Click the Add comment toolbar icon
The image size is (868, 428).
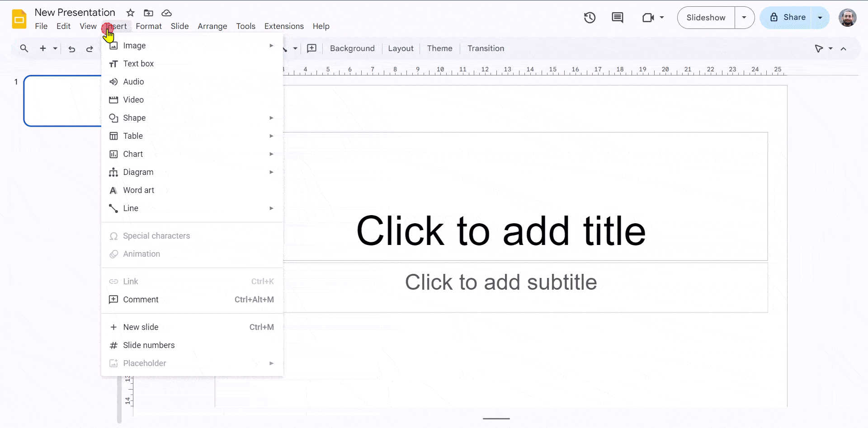tap(311, 48)
